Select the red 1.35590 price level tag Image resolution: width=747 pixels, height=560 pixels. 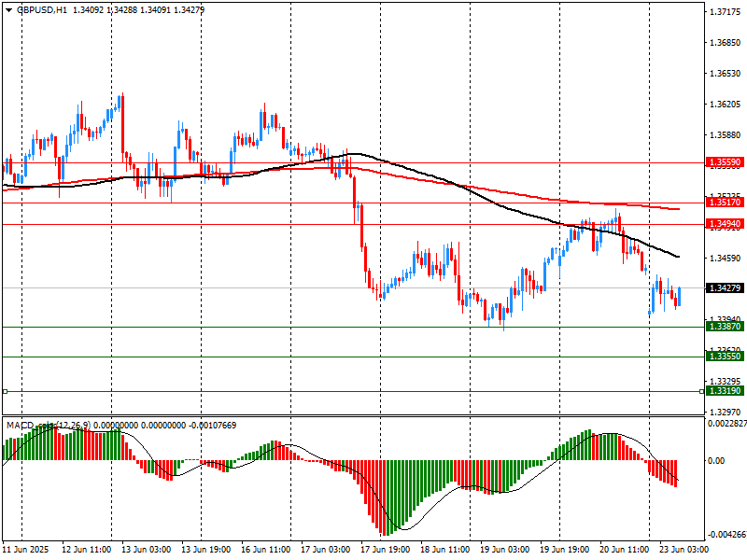pos(725,162)
